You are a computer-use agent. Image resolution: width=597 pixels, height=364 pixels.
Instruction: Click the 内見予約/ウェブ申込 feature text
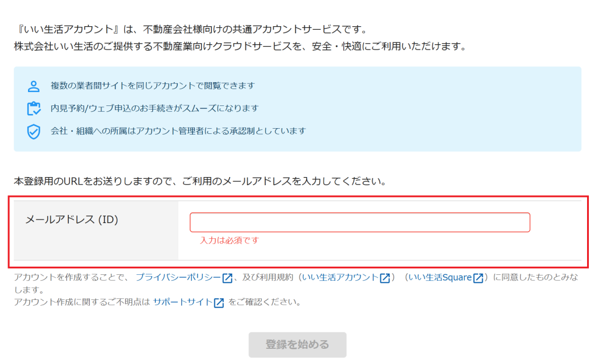point(154,109)
